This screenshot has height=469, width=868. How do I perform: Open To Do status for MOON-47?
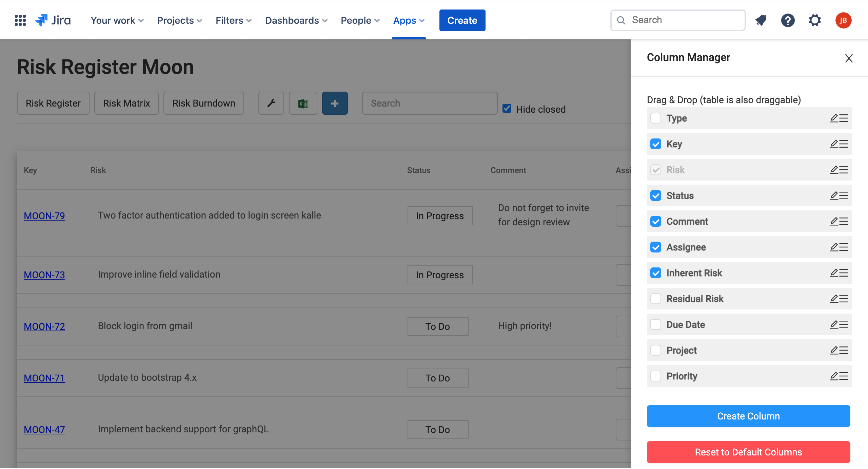coord(438,430)
